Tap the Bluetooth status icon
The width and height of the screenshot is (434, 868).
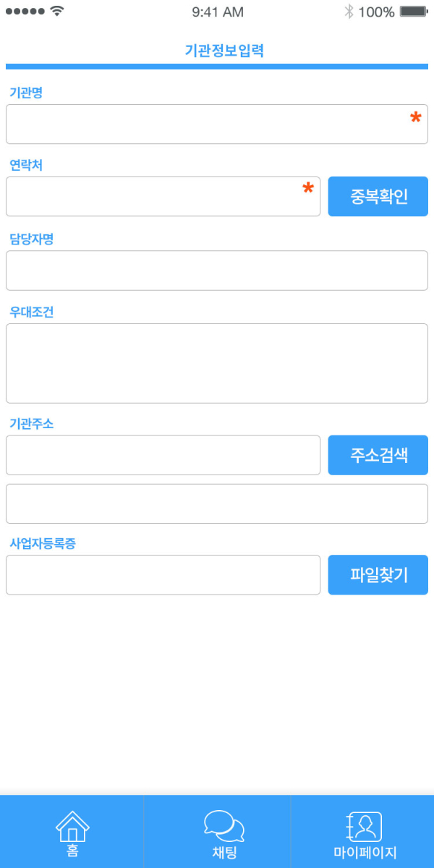[349, 12]
